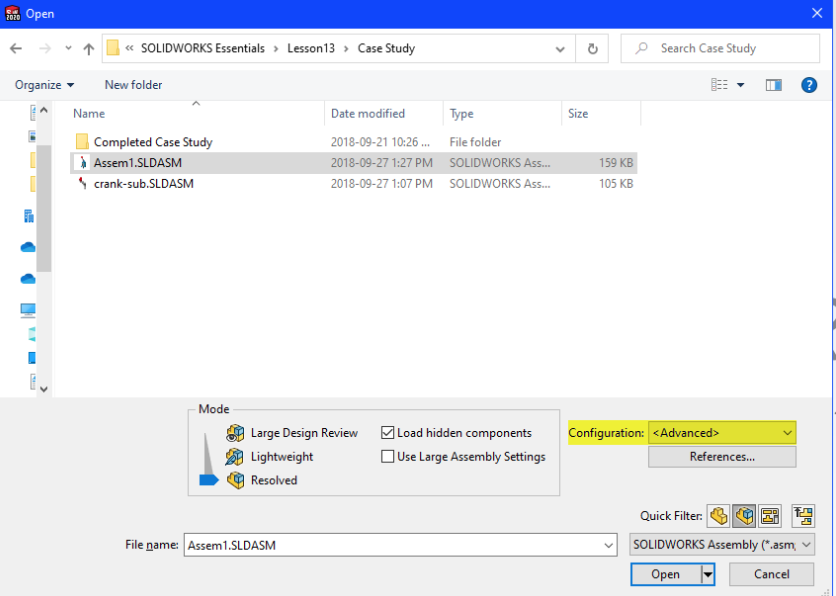The height and width of the screenshot is (596, 836).
Task: Select the crank-sub.SLDASM file name
Action: 144,183
